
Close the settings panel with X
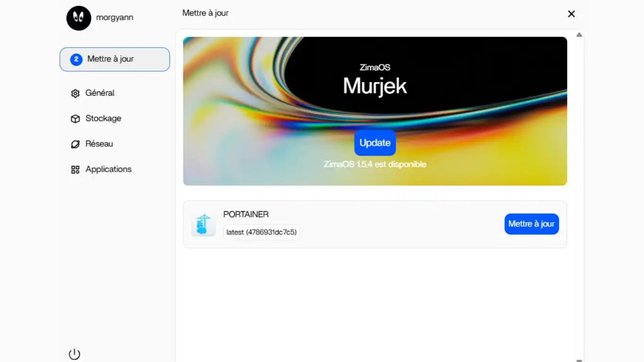click(x=571, y=14)
